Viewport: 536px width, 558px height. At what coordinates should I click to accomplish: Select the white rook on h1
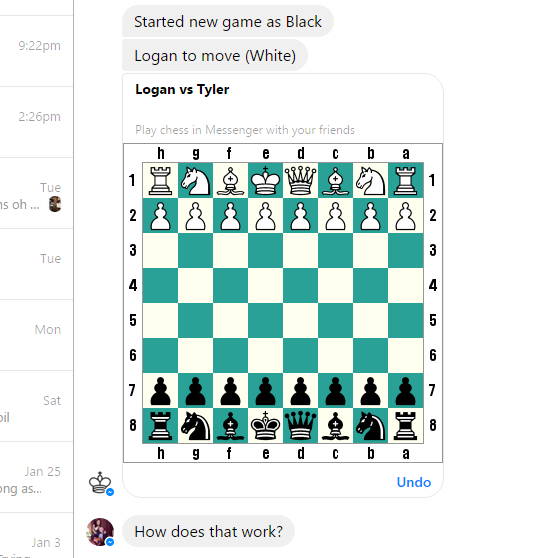coord(160,181)
